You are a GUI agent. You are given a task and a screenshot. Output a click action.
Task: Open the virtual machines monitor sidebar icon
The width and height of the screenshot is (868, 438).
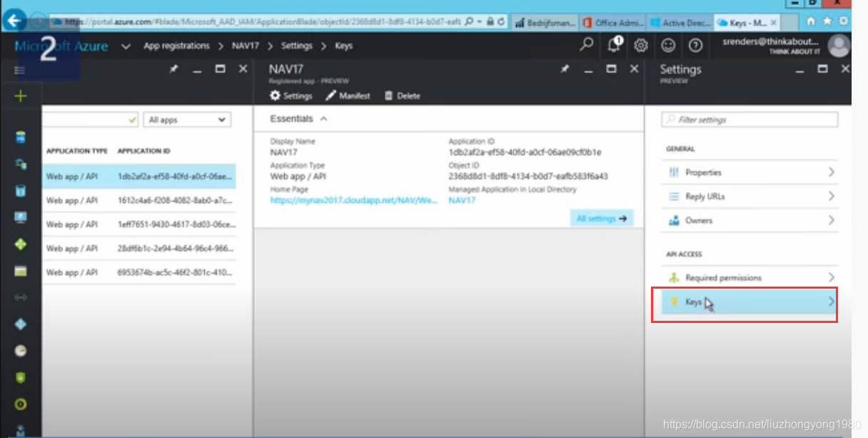(21, 217)
